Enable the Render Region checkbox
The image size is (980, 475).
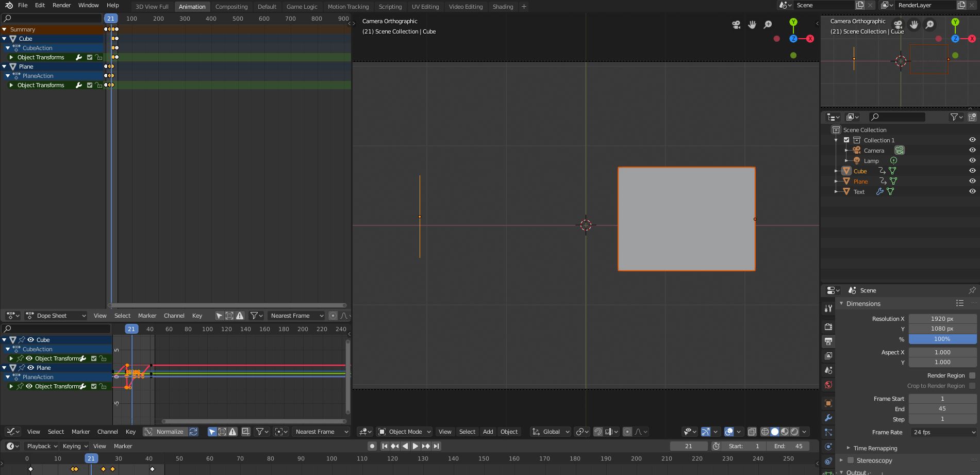[x=972, y=375]
